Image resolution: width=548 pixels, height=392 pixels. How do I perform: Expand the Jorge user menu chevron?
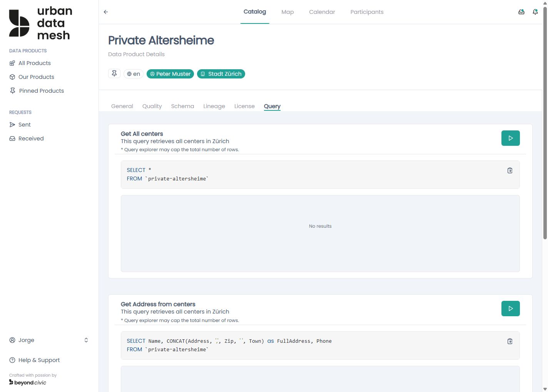(x=86, y=340)
